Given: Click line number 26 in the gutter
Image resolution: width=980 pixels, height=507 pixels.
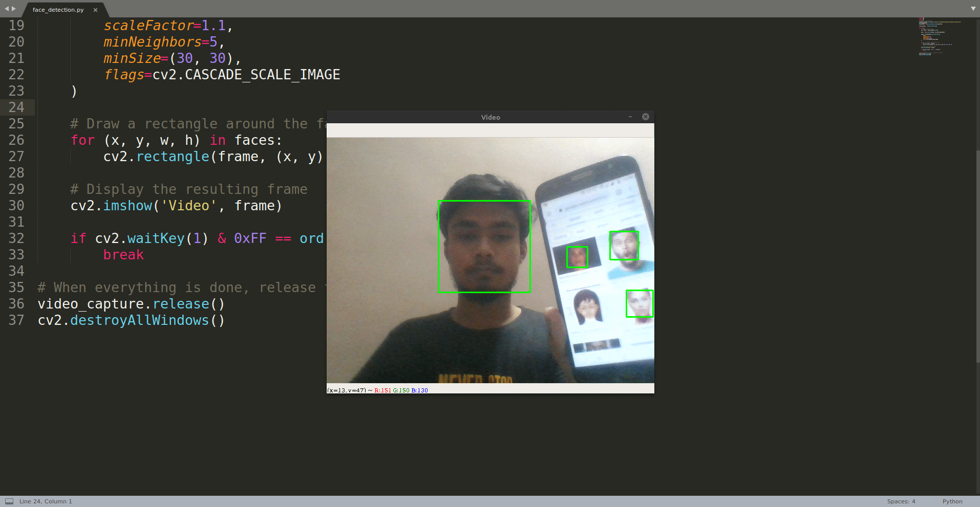Looking at the screenshot, I should (x=16, y=140).
